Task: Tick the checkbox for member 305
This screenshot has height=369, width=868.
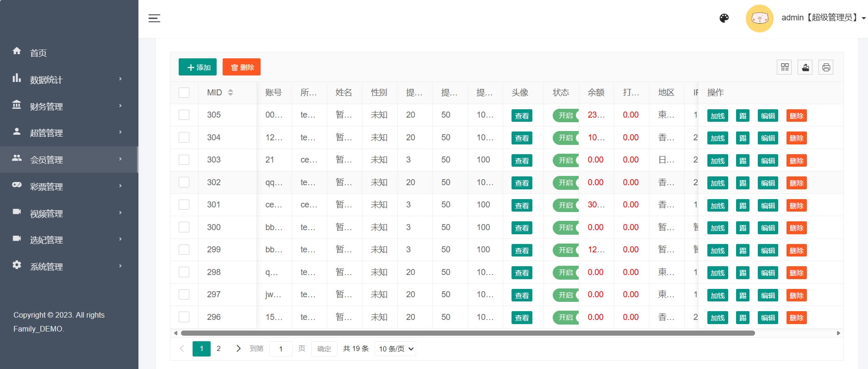Action: [184, 115]
